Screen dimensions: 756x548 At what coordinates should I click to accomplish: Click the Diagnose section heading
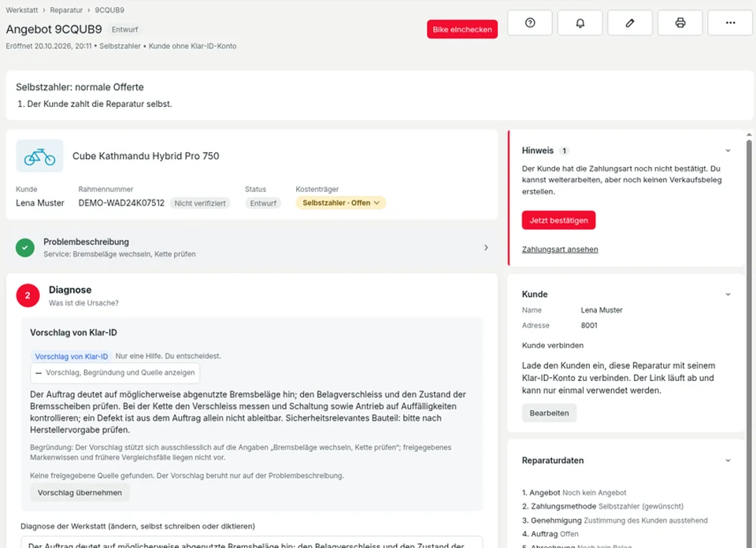[x=70, y=290]
